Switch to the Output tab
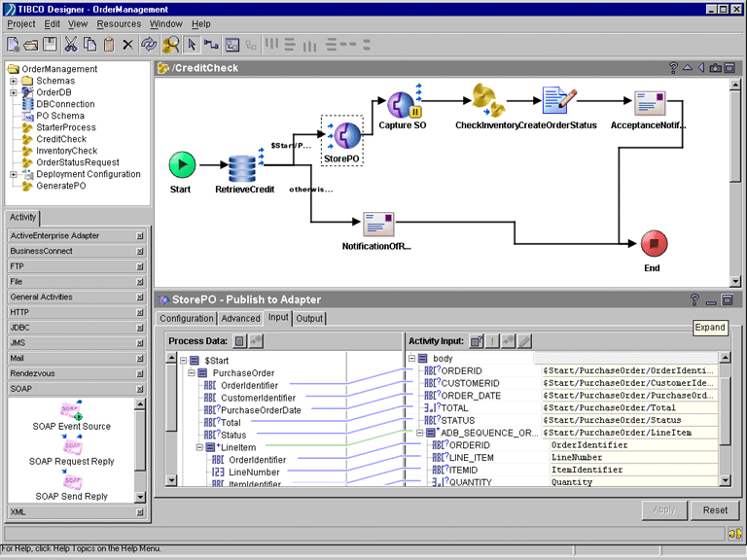This screenshot has height=560, width=747. 309,318
